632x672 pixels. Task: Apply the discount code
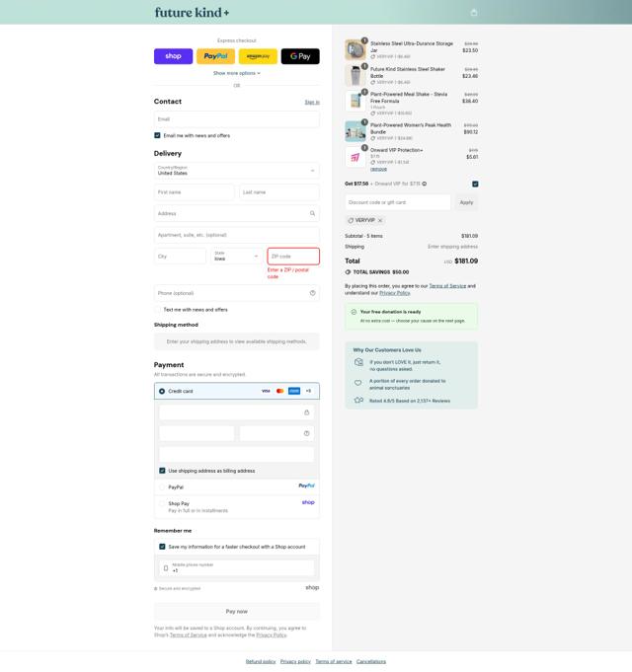[x=466, y=202]
